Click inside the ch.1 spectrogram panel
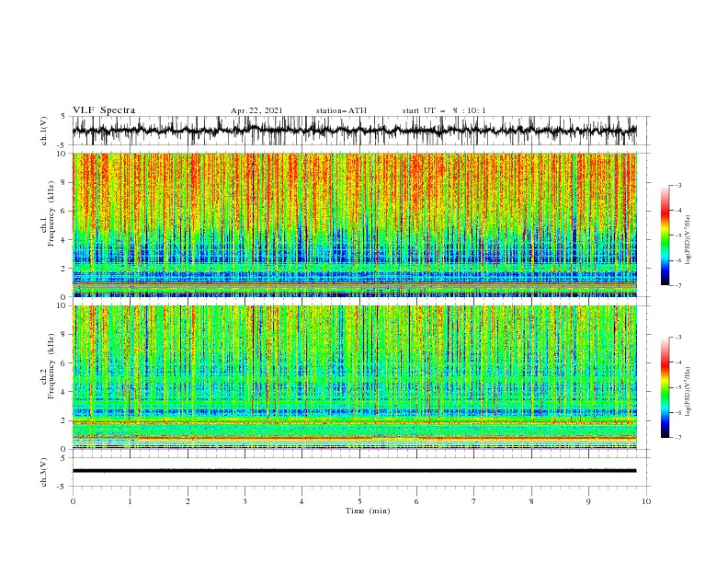Viewport: 728px width, 563px height. coord(355,224)
